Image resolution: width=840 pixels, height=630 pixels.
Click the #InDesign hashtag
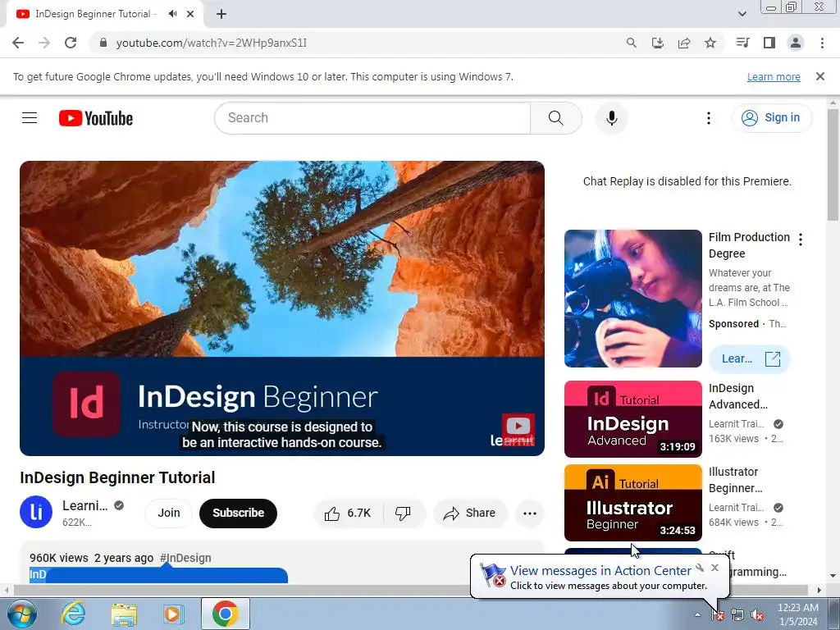pos(185,558)
